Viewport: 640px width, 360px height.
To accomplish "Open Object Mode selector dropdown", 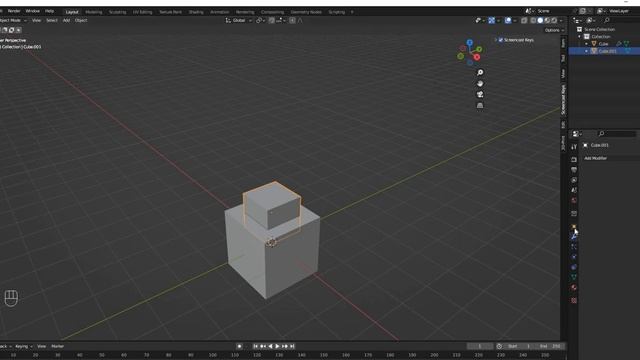I will (x=12, y=20).
